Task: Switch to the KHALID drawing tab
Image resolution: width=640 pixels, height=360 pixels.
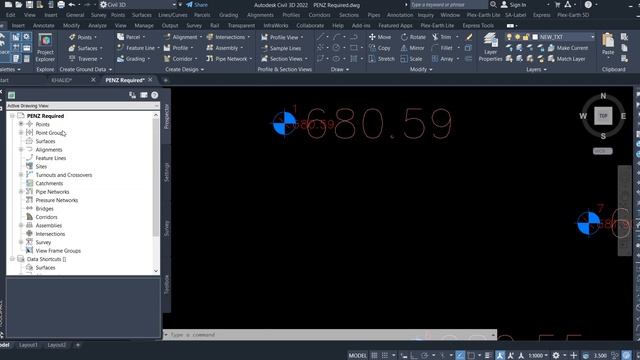Action: 62,80
